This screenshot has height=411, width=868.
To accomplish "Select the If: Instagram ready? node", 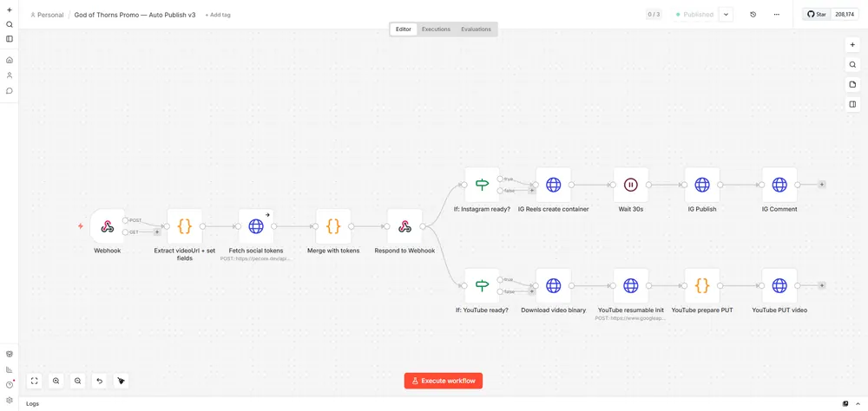I will coord(482,185).
